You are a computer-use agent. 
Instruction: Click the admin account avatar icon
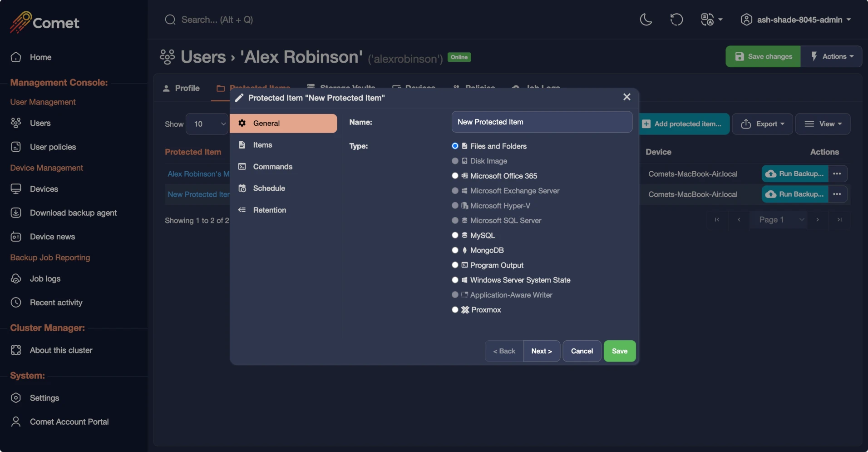coord(746,20)
